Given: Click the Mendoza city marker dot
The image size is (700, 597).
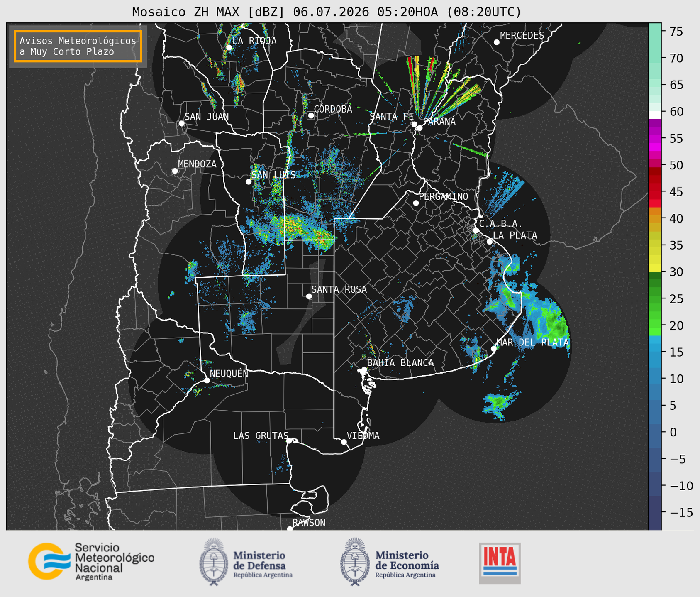Looking at the screenshot, I should pos(175,171).
